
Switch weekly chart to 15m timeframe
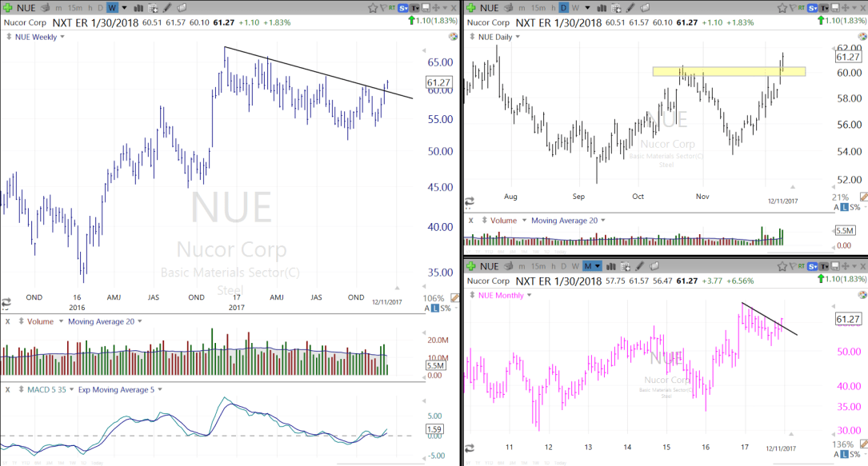click(x=74, y=7)
